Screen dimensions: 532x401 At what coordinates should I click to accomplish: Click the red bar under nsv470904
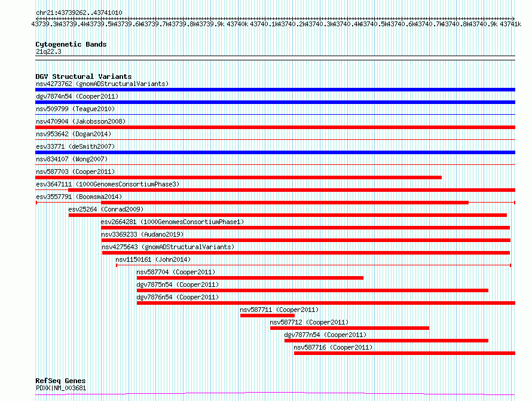pos(275,127)
